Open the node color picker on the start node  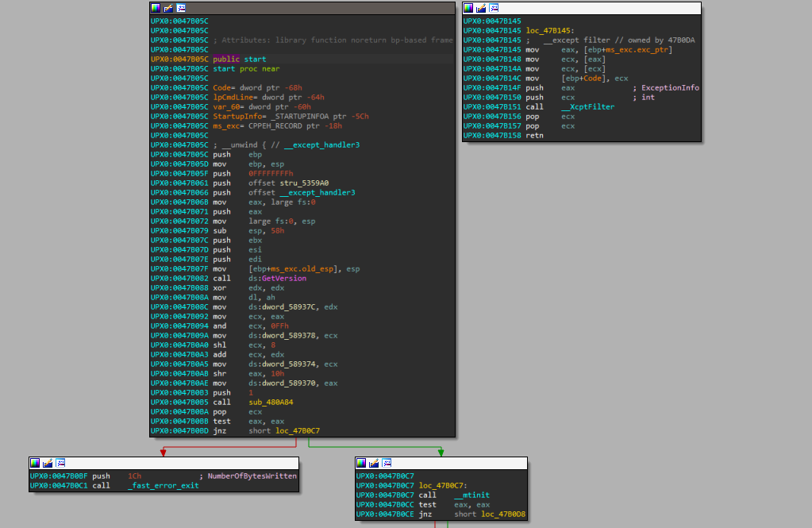(x=154, y=7)
